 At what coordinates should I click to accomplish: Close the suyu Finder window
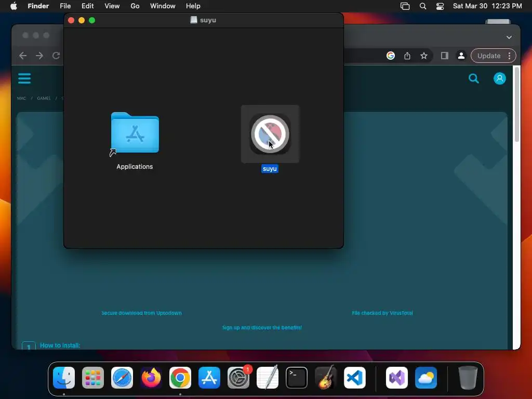71,20
